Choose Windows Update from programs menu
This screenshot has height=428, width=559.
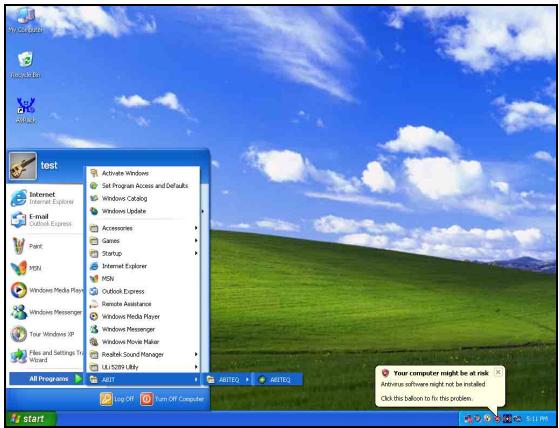click(143, 211)
